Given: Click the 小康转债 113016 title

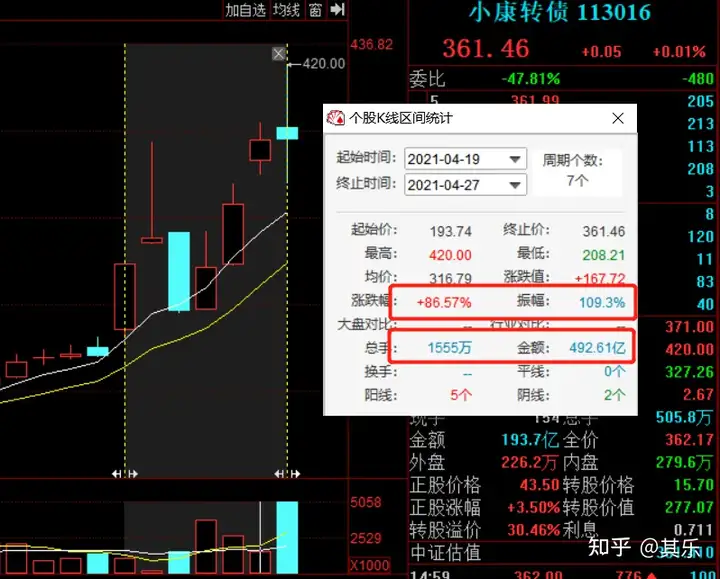Looking at the screenshot, I should click(x=559, y=12).
